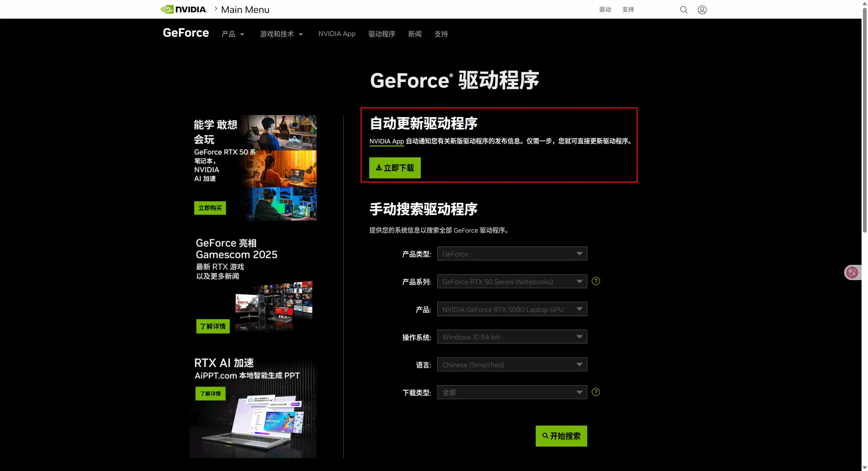Open 操作系统 dropdown Windows 10 64-bit
This screenshot has height=471, width=868.
(x=512, y=337)
